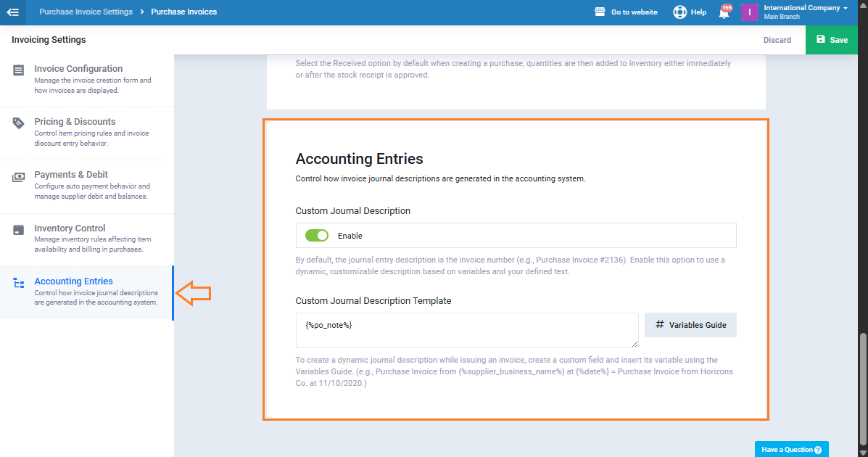Open the Variables Guide
The width and height of the screenshot is (868, 457).
pyautogui.click(x=690, y=325)
